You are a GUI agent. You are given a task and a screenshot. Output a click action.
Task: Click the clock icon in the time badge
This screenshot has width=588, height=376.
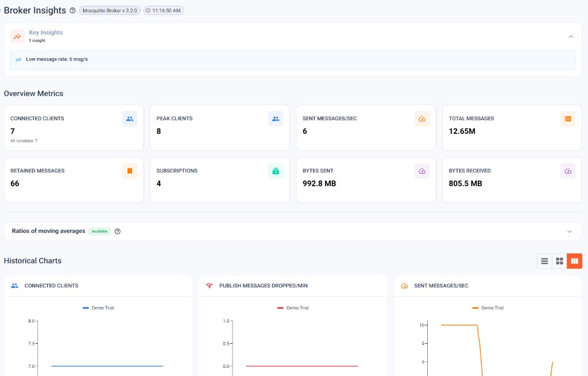pos(148,10)
